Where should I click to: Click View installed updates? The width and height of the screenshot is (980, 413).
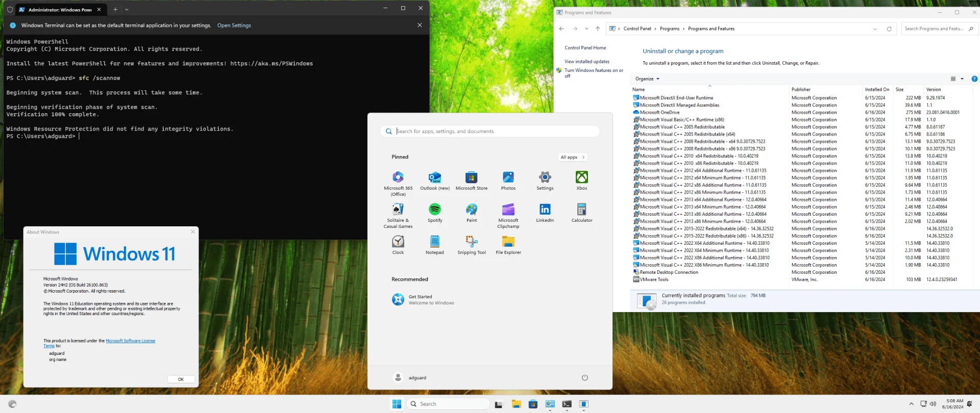pos(586,62)
